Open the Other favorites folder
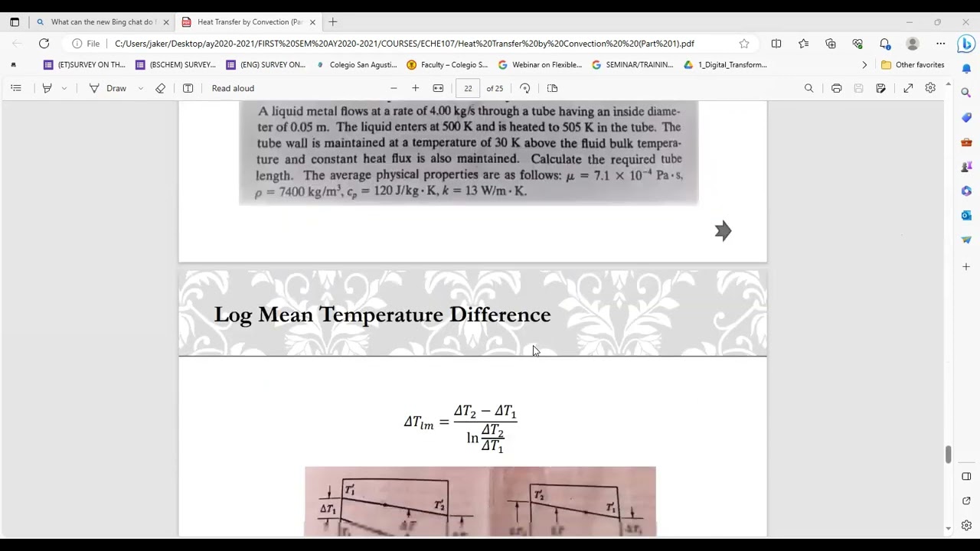The width and height of the screenshot is (980, 551). pyautogui.click(x=913, y=65)
